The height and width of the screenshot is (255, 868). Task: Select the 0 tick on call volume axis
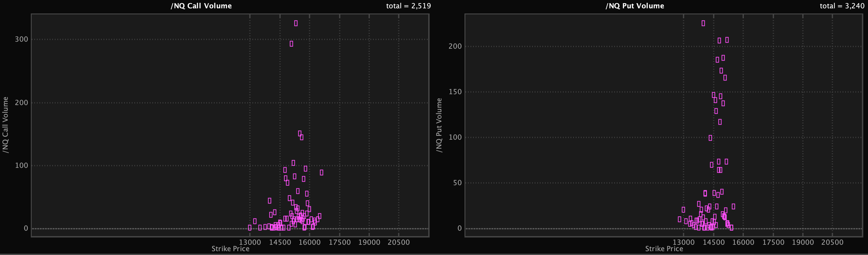tap(26, 228)
